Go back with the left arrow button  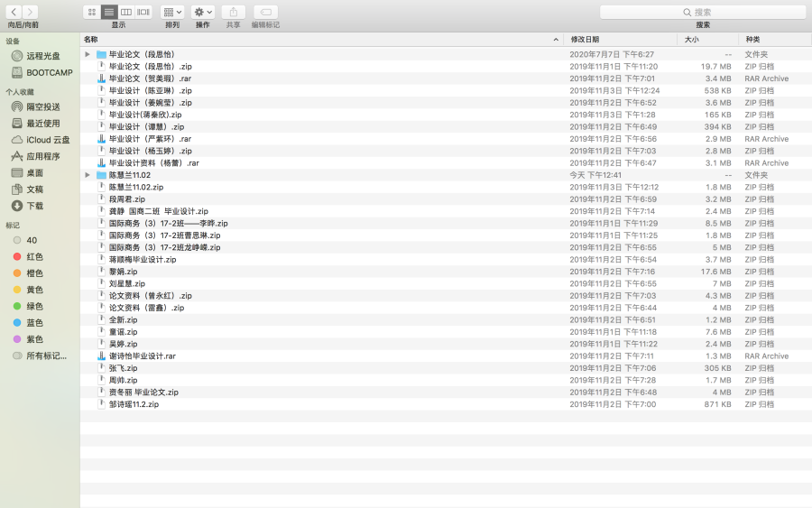pyautogui.click(x=14, y=12)
